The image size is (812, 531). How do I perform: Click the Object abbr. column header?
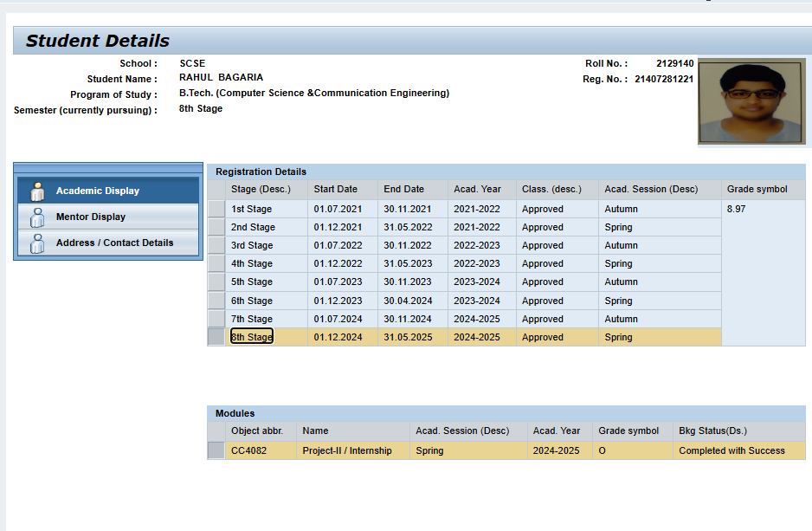pyautogui.click(x=257, y=431)
